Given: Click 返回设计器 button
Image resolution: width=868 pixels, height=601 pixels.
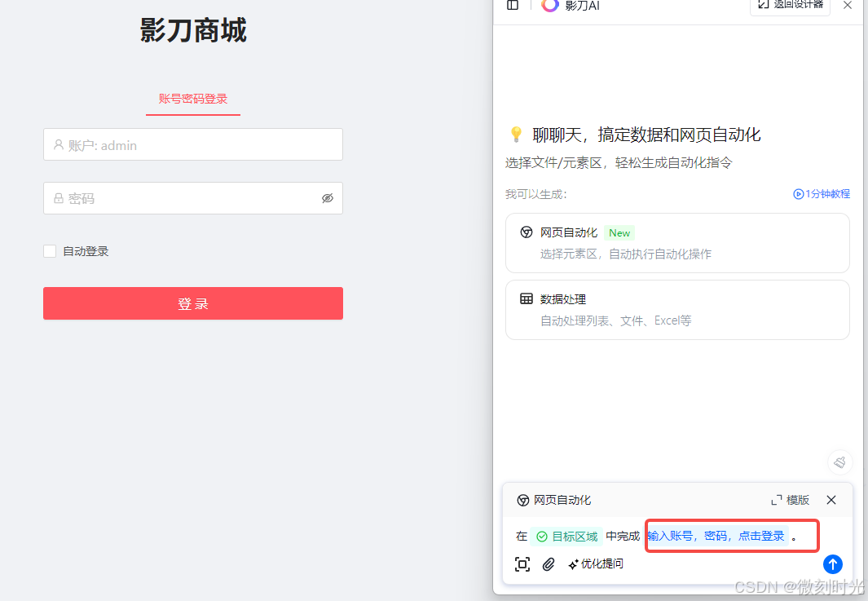Looking at the screenshot, I should click(x=790, y=6).
